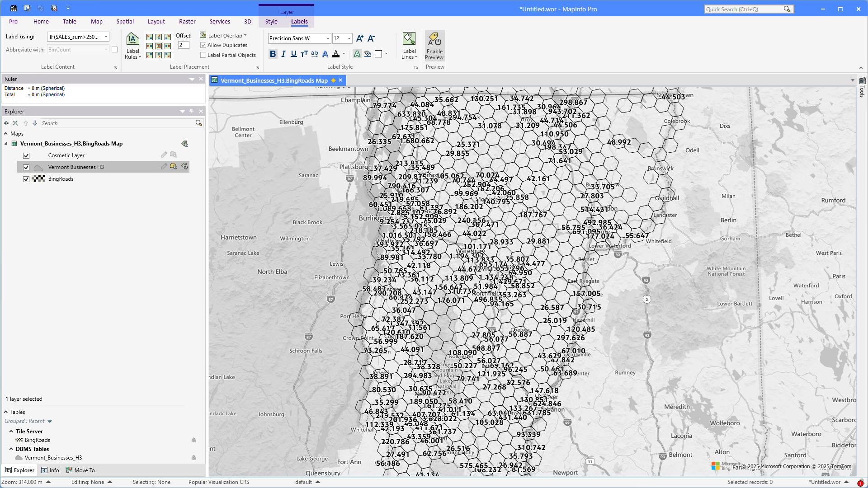Select the Underline label formatting icon
This screenshot has width=868, height=488.
(x=293, y=54)
